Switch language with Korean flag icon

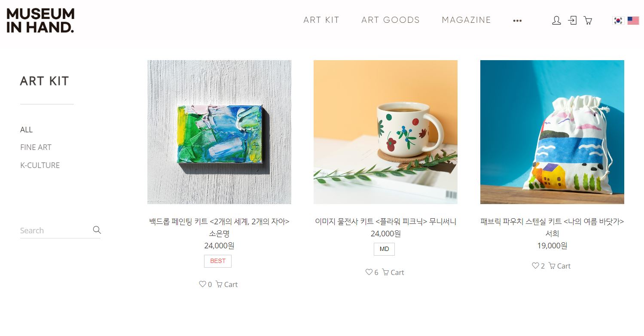[618, 20]
